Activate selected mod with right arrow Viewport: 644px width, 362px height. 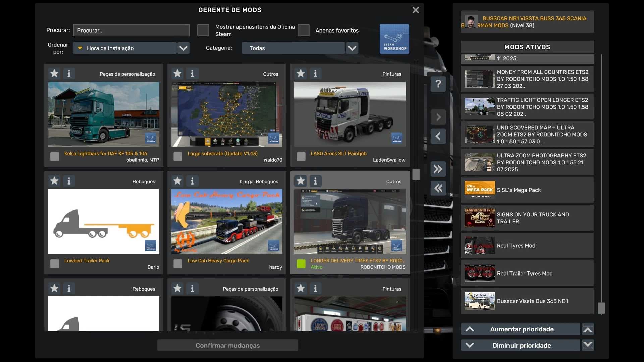point(438,117)
